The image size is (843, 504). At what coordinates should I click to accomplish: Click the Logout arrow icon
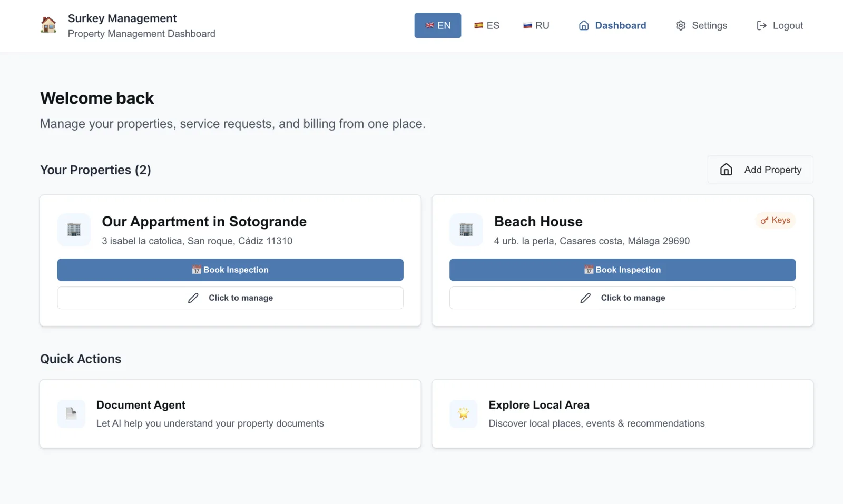click(x=761, y=25)
